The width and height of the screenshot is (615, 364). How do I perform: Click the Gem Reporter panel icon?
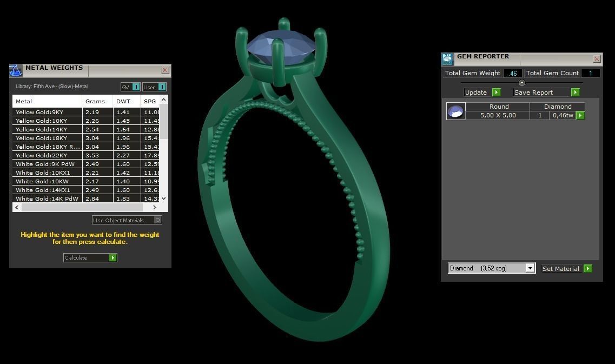click(x=447, y=59)
